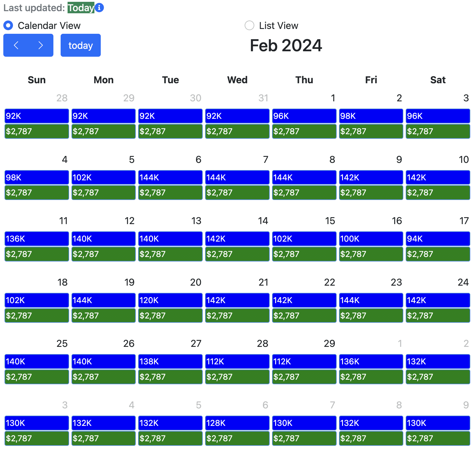Select day number 15 in the calendar
Image resolution: width=476 pixels, height=450 pixels.
[x=330, y=221]
